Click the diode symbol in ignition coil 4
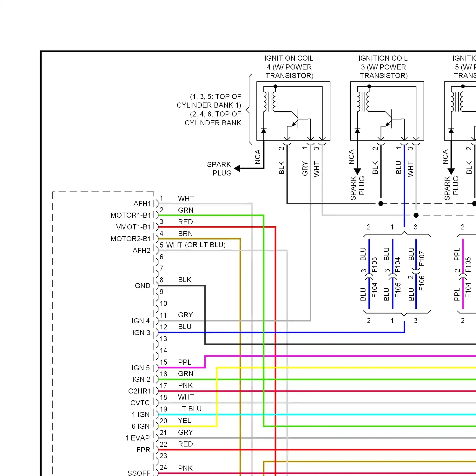476x476 pixels. point(263,130)
